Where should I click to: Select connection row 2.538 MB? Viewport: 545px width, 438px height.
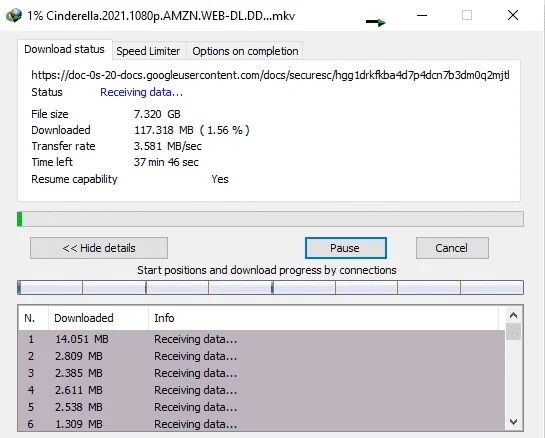click(x=261, y=407)
